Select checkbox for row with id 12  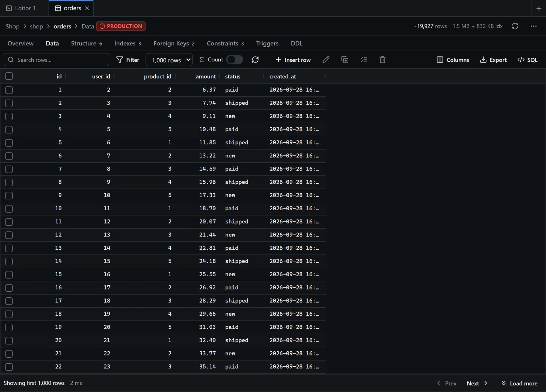pos(9,235)
